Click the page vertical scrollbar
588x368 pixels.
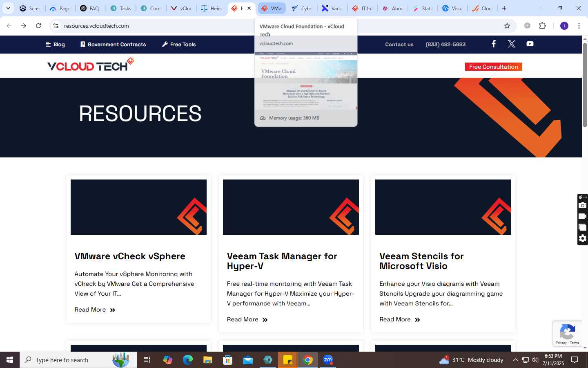pos(585,84)
